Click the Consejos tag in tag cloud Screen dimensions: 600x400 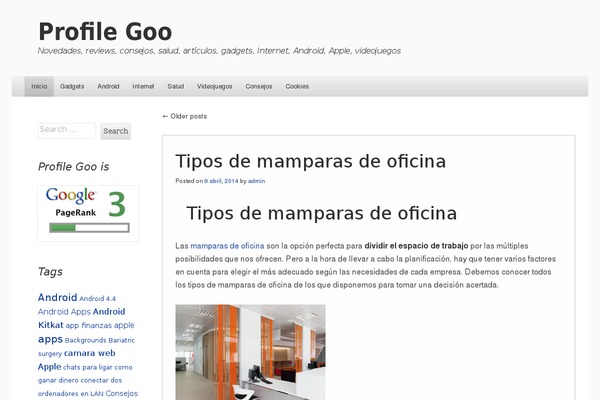[x=122, y=393]
